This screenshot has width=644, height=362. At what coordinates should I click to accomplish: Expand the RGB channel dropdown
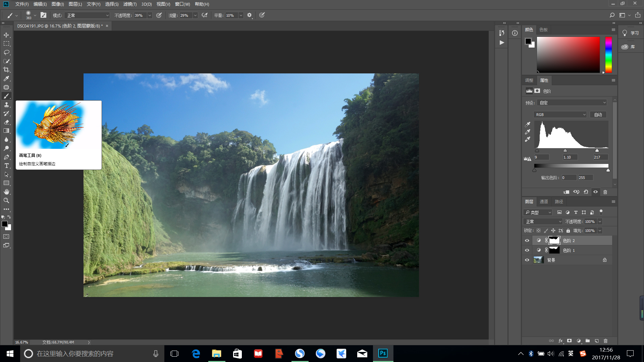[560, 115]
